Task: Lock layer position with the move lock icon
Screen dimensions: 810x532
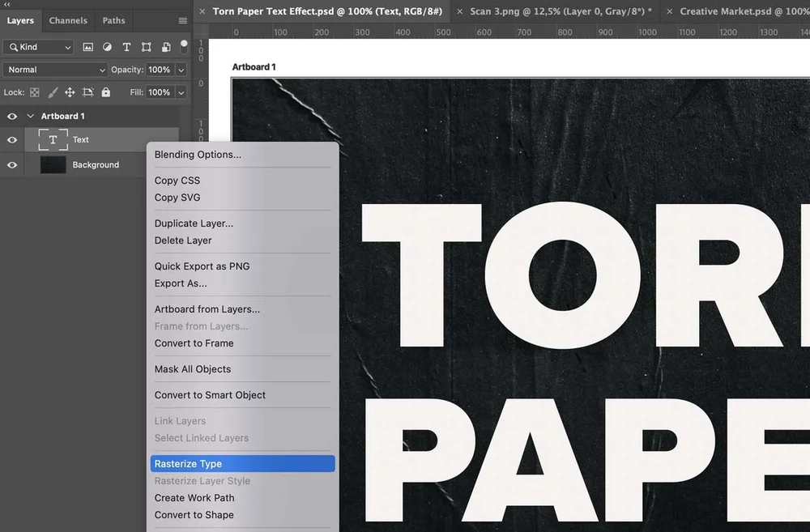Action: [71, 92]
